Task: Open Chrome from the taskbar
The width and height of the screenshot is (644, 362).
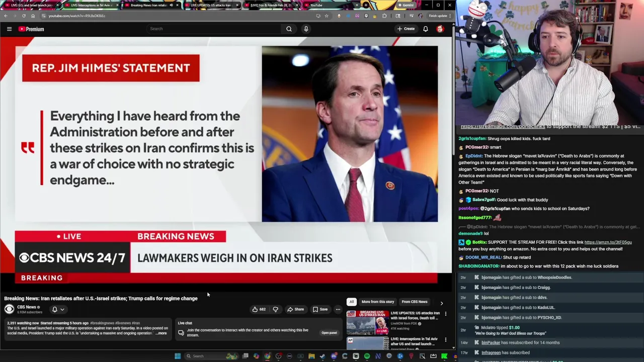Action: [267, 356]
